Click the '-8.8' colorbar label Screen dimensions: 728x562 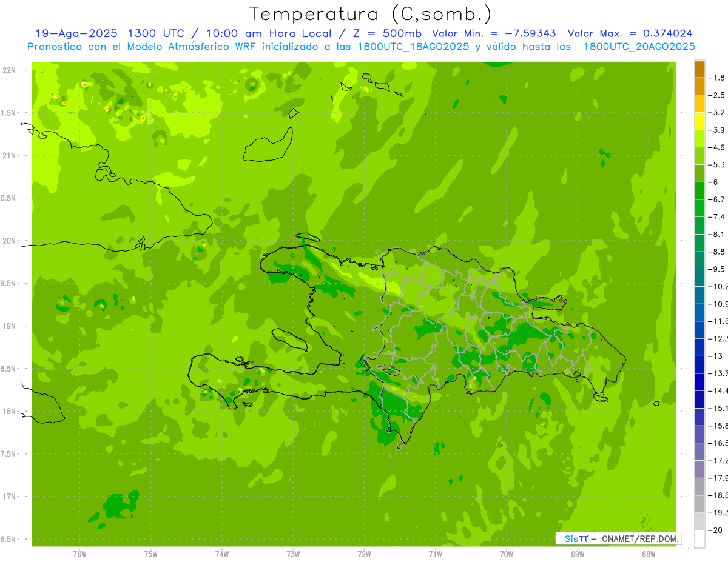(718, 252)
